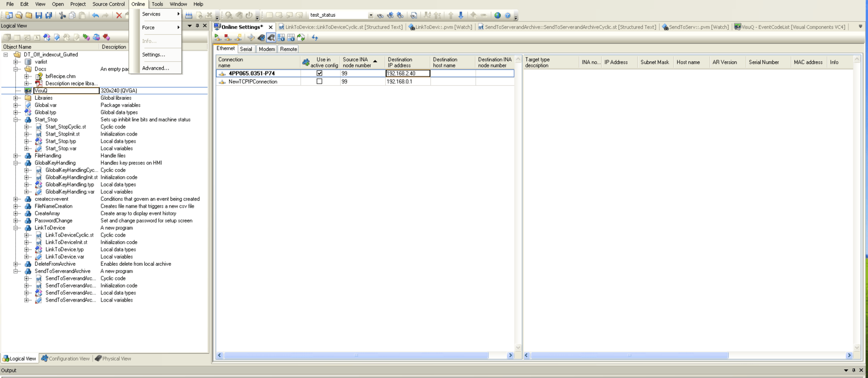Click the Undo arrow icon
This screenshot has height=378, width=868.
click(x=95, y=15)
